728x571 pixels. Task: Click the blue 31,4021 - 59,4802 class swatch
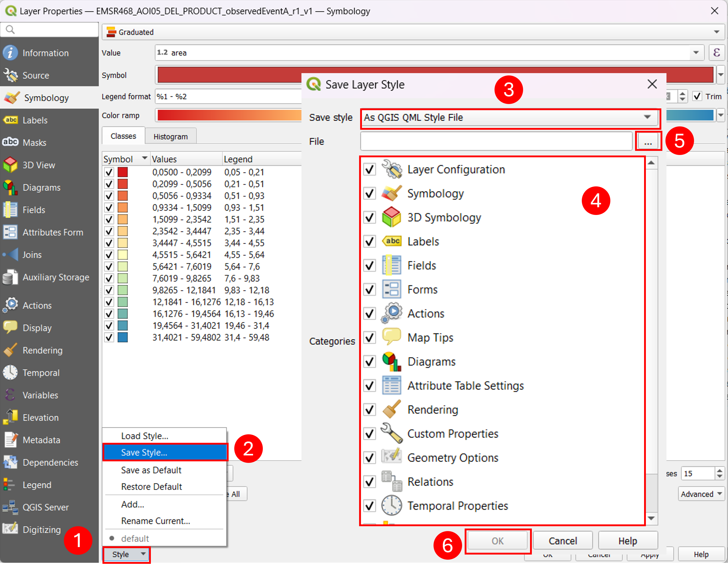point(123,337)
